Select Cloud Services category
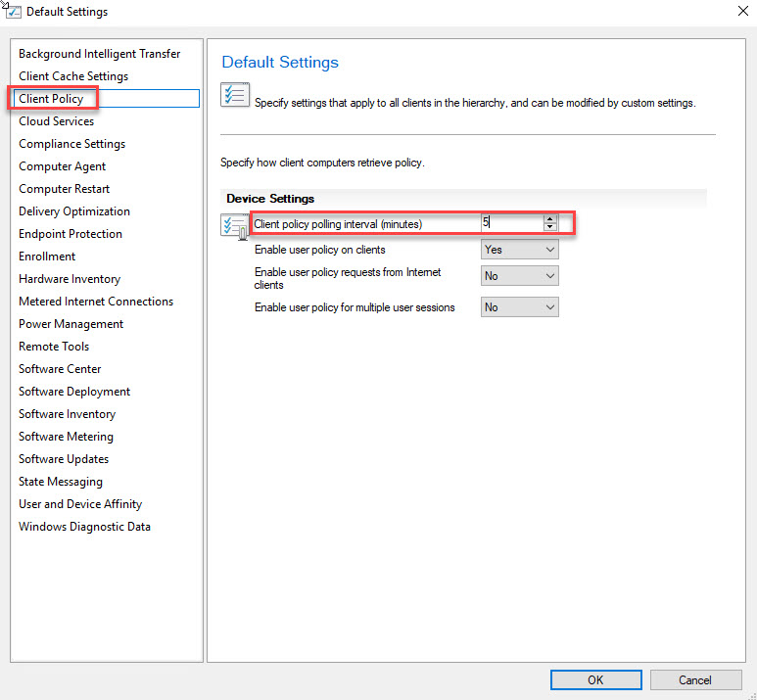Screen dimensions: 757x700 tap(57, 121)
